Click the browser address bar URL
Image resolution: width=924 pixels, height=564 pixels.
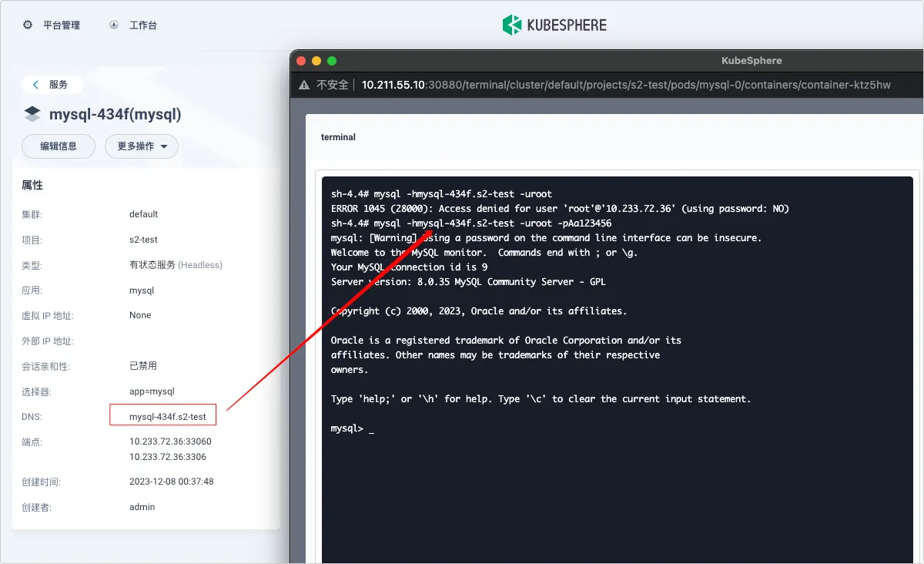[x=626, y=85]
